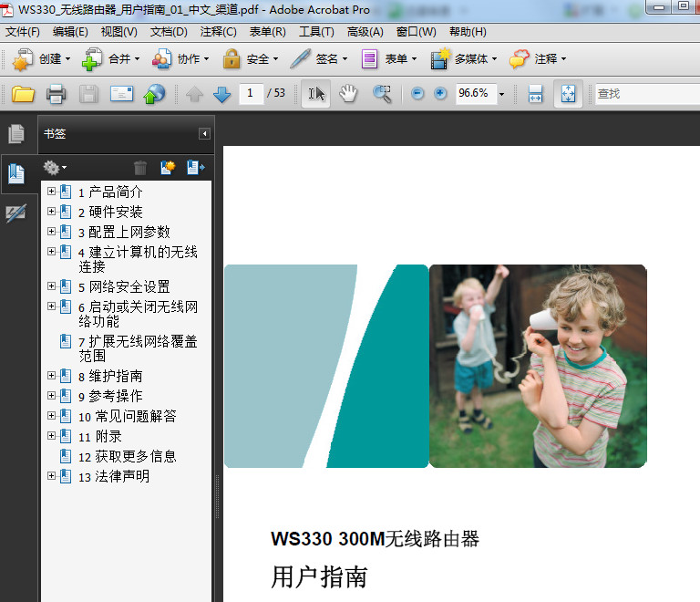Expand bookmark 10 常见问题解答
This screenshot has width=700, height=602.
[x=51, y=415]
